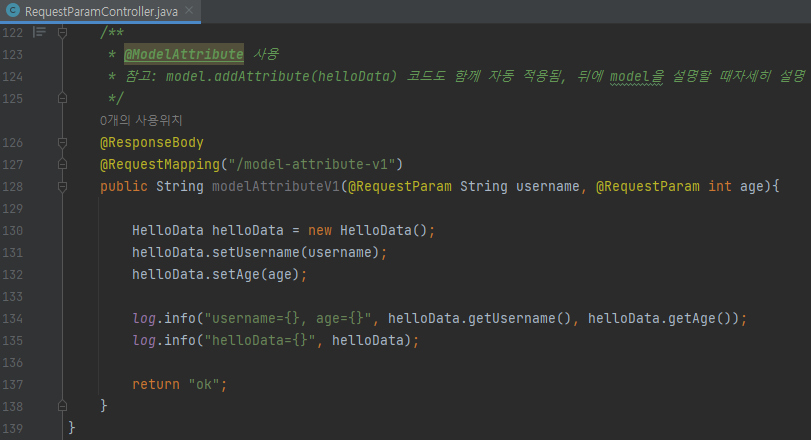
Task: Close the RequestParamController.java tab
Action: point(189,10)
